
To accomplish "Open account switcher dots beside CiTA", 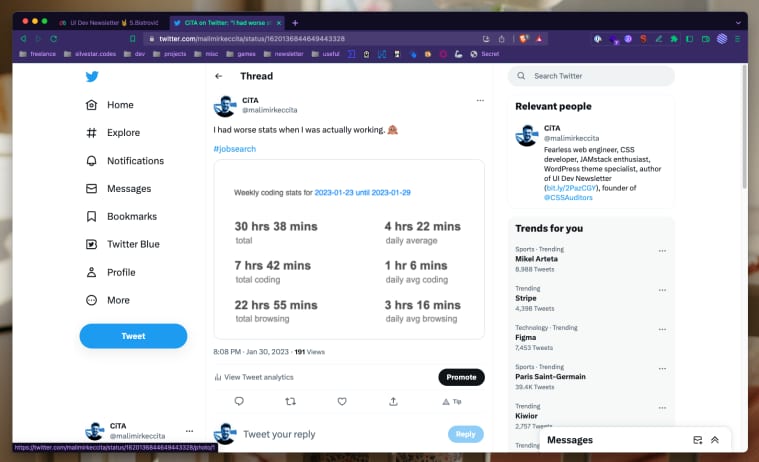I will [189, 431].
